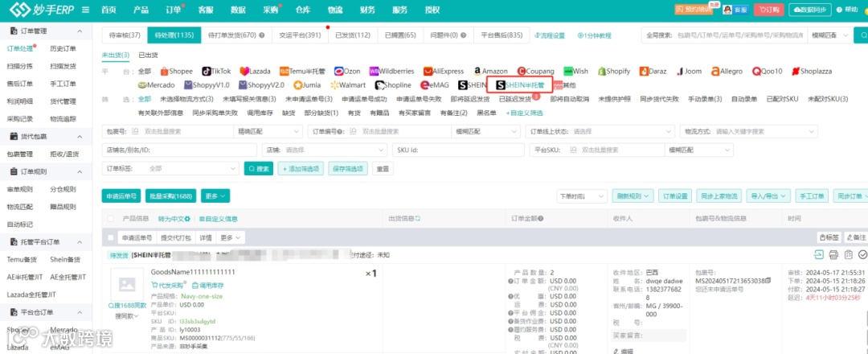Click the 申请运单号 teal button above the table
Screen dimensions: 868x354
(121, 196)
